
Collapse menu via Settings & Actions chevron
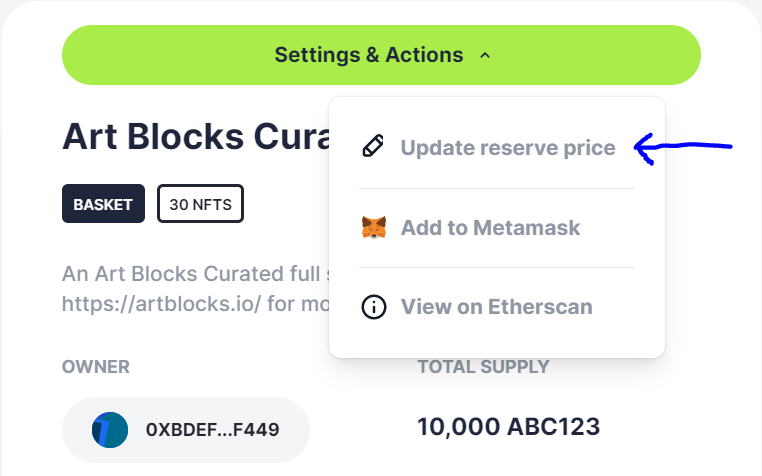coord(485,55)
